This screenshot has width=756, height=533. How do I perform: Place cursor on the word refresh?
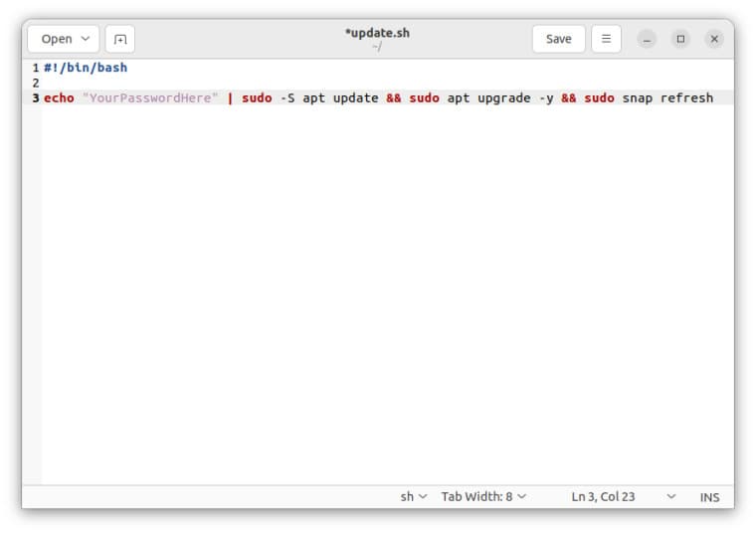coord(686,98)
